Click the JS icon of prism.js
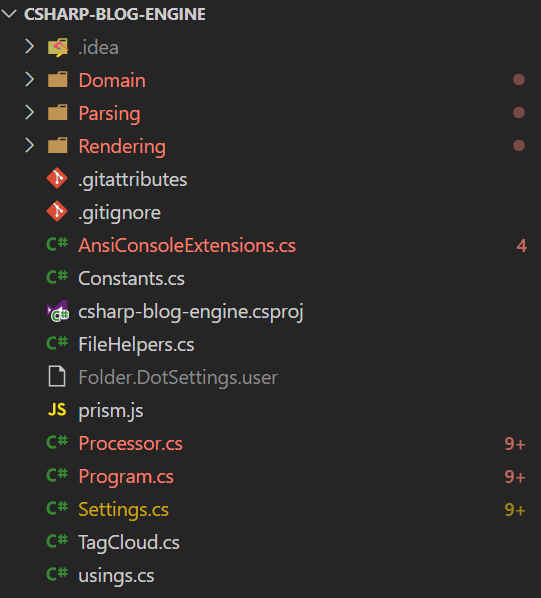Viewport: 541px width, 598px height. click(57, 410)
